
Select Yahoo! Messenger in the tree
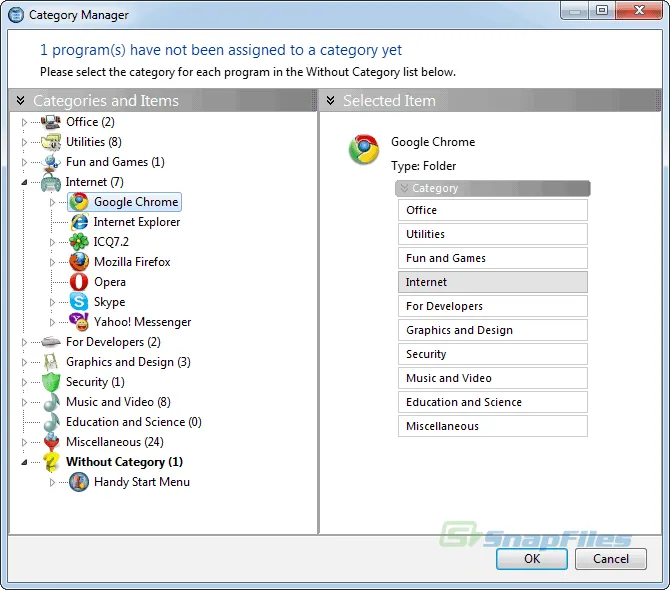pos(142,322)
